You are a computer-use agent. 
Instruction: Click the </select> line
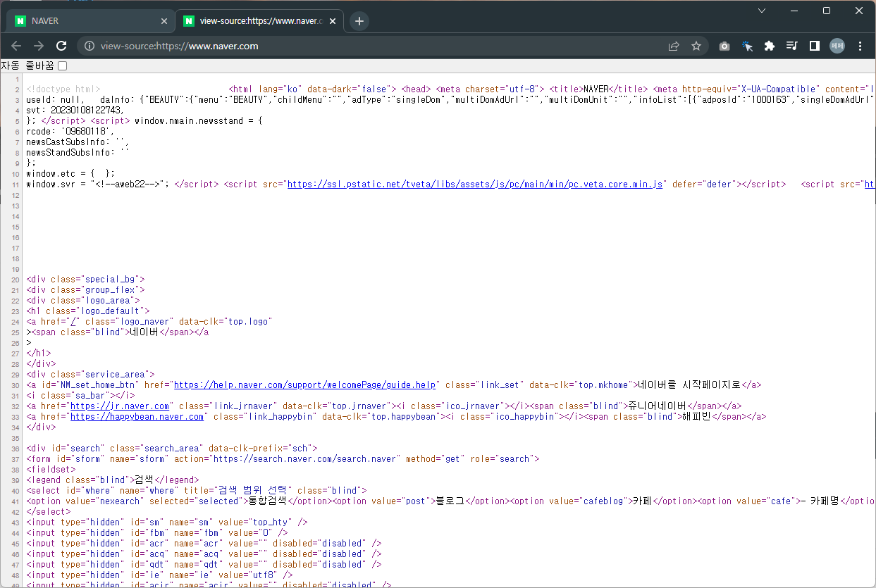[x=49, y=512]
